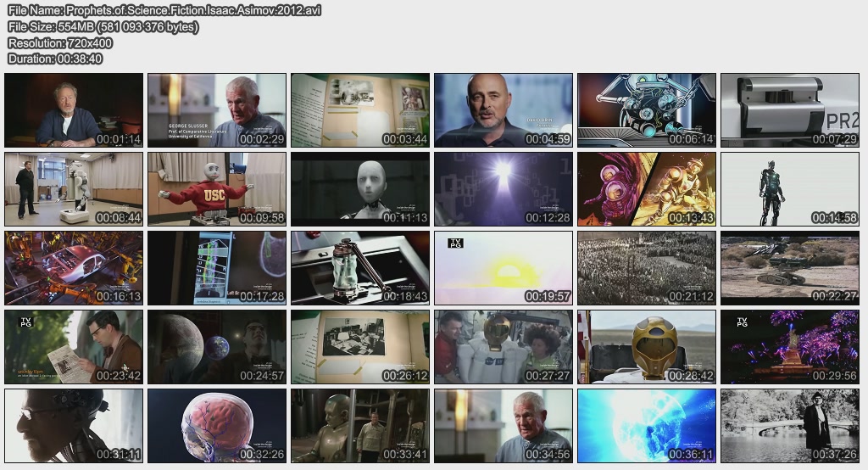Open the bald man interview frame 00:04:59
Screen dimensions: 868x470
[504, 110]
